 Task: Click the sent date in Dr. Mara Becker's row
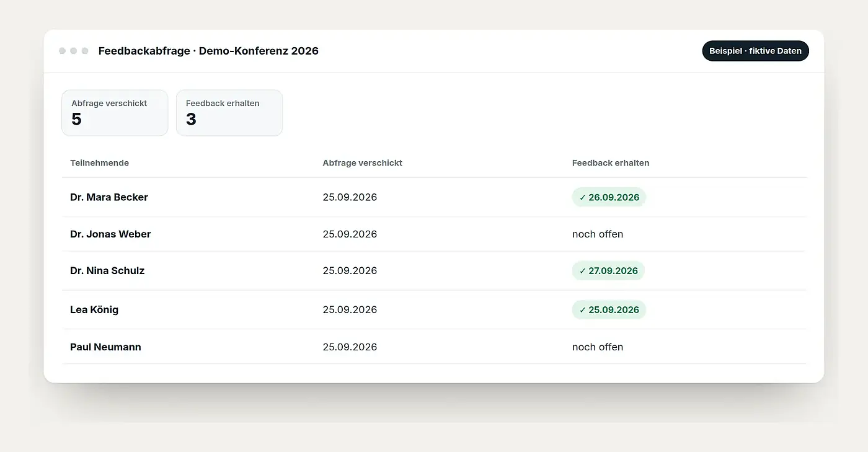tap(350, 197)
